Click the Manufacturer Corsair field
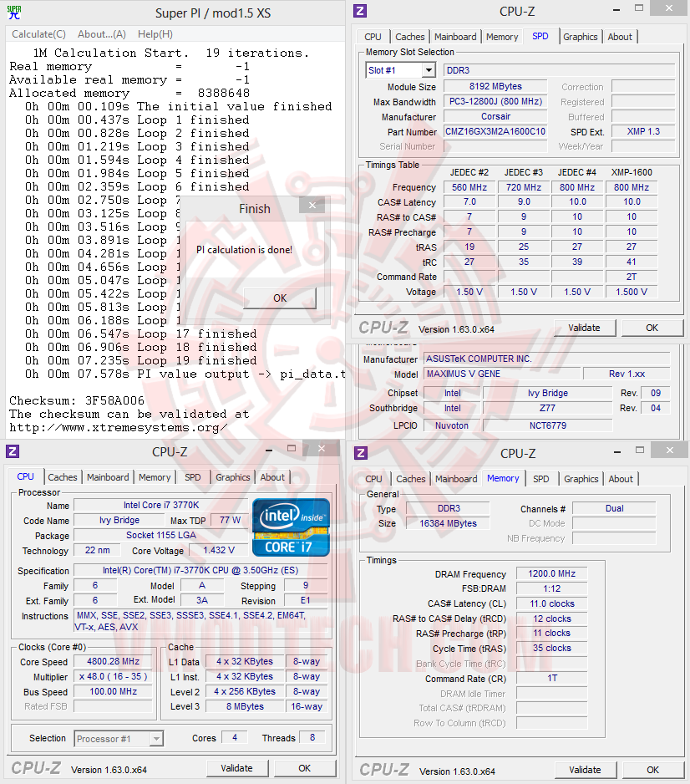The width and height of the screenshot is (690, 784). [x=495, y=116]
